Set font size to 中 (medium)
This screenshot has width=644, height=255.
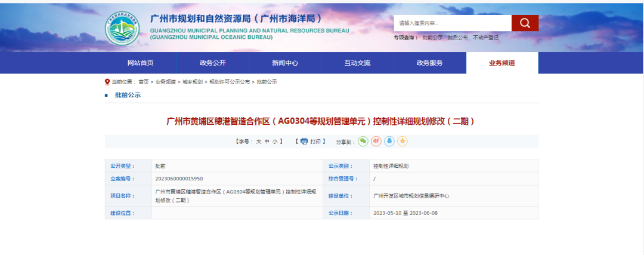pos(267,142)
